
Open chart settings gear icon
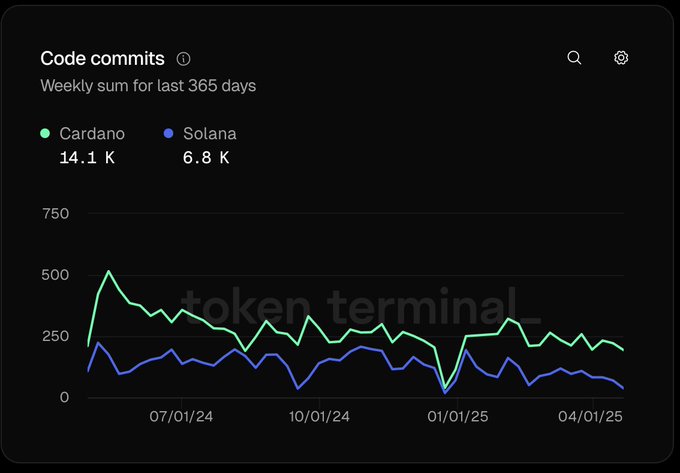621,58
